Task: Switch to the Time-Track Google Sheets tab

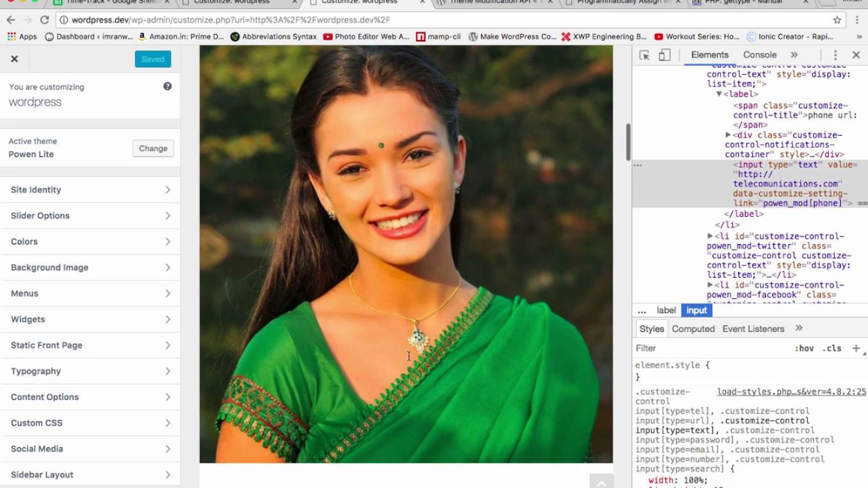Action: (x=111, y=3)
